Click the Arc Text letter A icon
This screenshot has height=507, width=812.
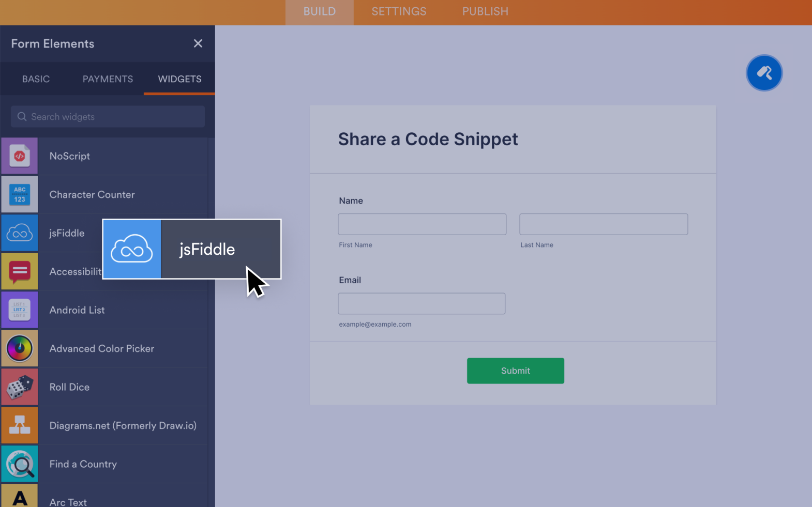click(20, 496)
